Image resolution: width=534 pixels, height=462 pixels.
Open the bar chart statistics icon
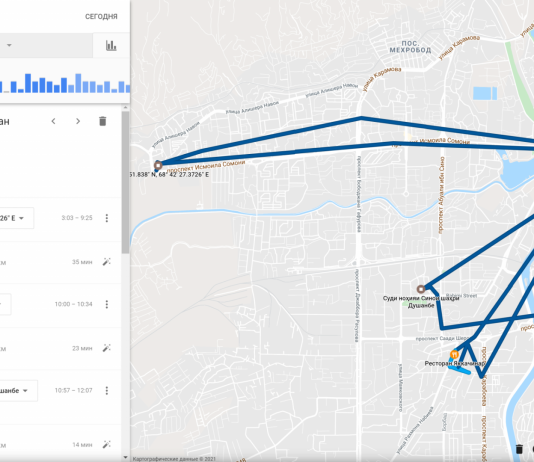(111, 45)
